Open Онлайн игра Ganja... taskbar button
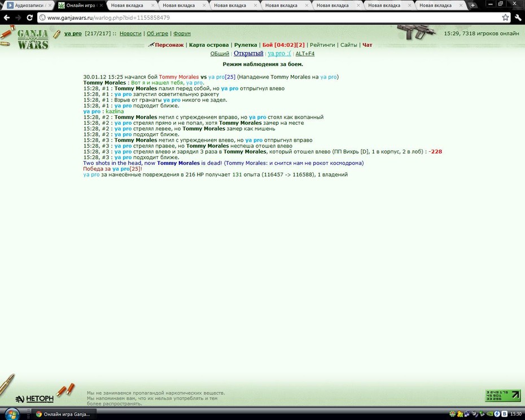The image size is (525, 420). 64,414
